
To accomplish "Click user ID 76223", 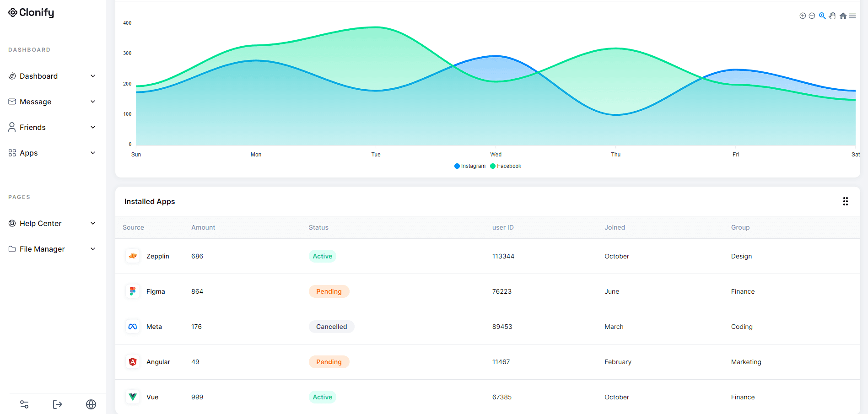I will click(502, 291).
